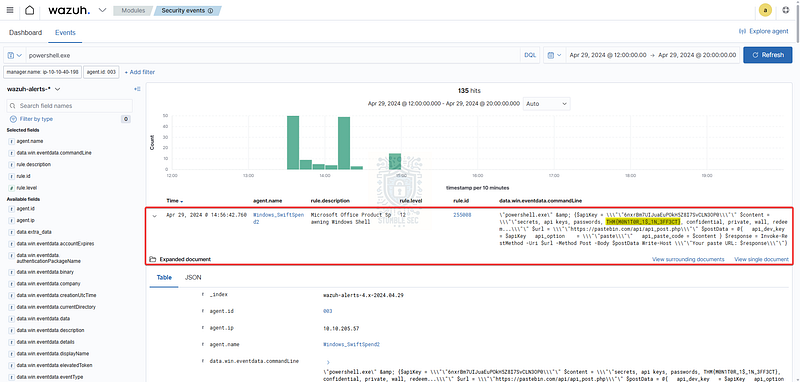
Task: Select the Security events breadcrumb
Action: pos(187,10)
